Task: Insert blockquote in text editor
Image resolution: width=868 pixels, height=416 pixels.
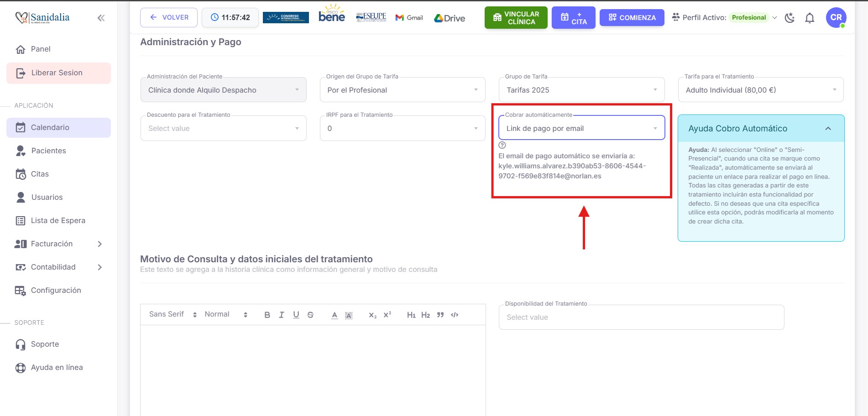Action: (440, 315)
